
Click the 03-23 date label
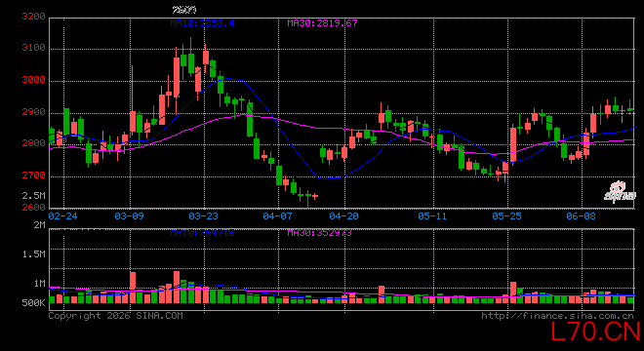(x=203, y=215)
